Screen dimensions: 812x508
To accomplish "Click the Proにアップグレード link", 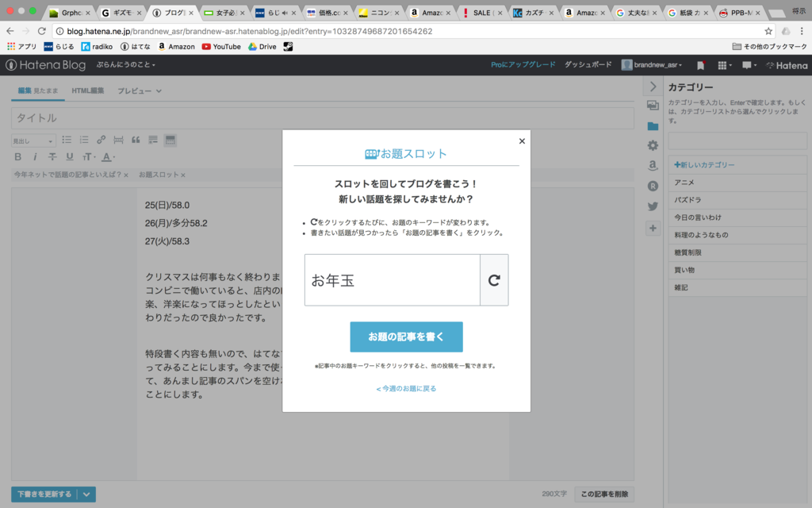I will [x=523, y=65].
